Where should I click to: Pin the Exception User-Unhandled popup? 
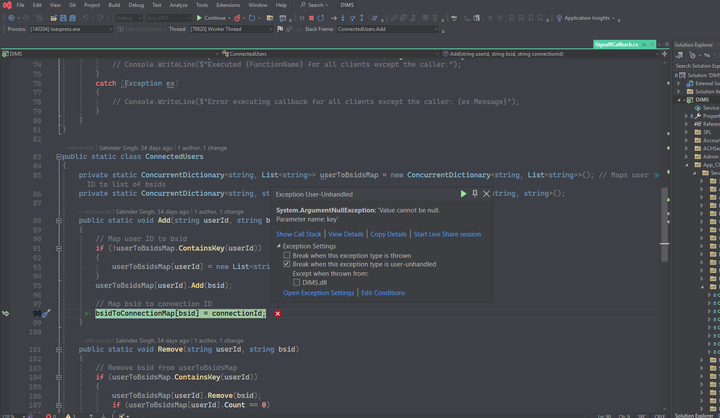pos(475,194)
